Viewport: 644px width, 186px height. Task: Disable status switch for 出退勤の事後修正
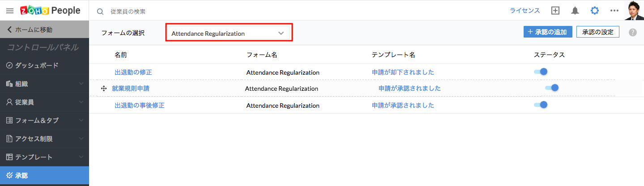point(541,105)
